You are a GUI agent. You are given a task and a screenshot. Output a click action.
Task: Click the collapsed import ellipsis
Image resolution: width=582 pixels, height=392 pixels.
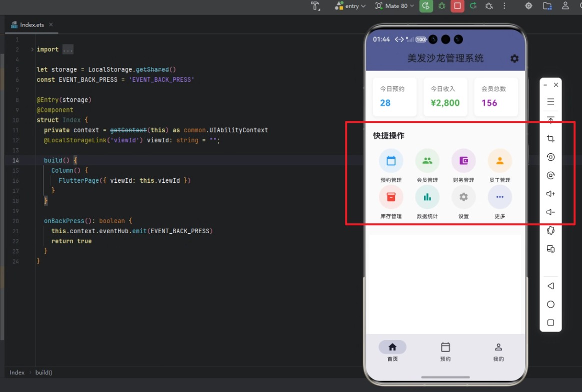click(68, 49)
